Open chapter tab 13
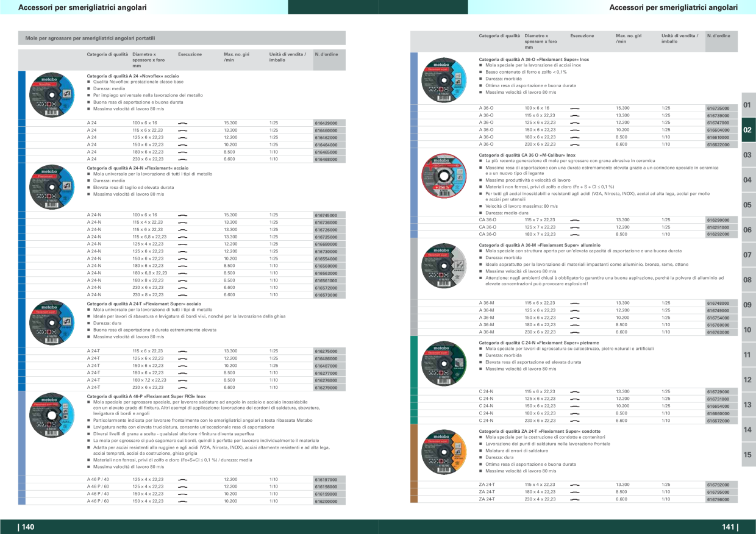The height and width of the screenshot is (534, 756). [748, 405]
